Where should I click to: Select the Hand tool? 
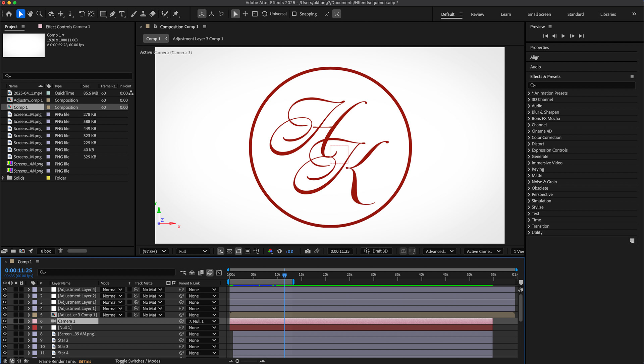tap(30, 14)
